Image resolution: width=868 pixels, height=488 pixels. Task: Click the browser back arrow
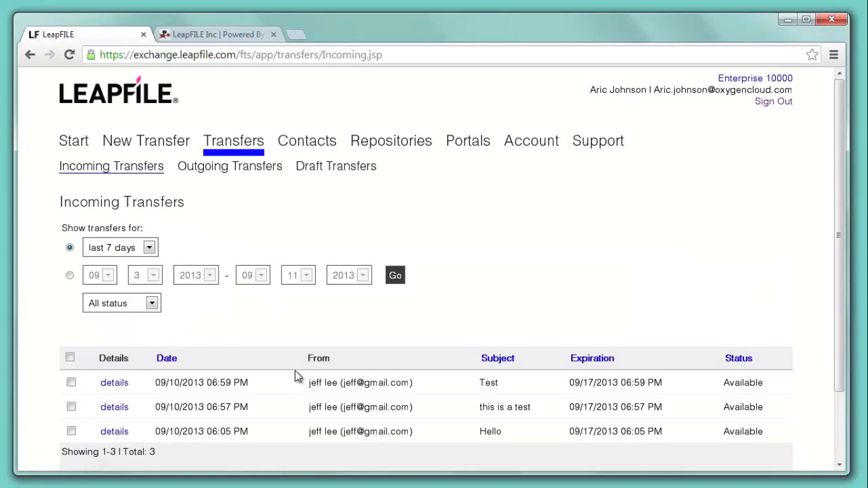[30, 55]
